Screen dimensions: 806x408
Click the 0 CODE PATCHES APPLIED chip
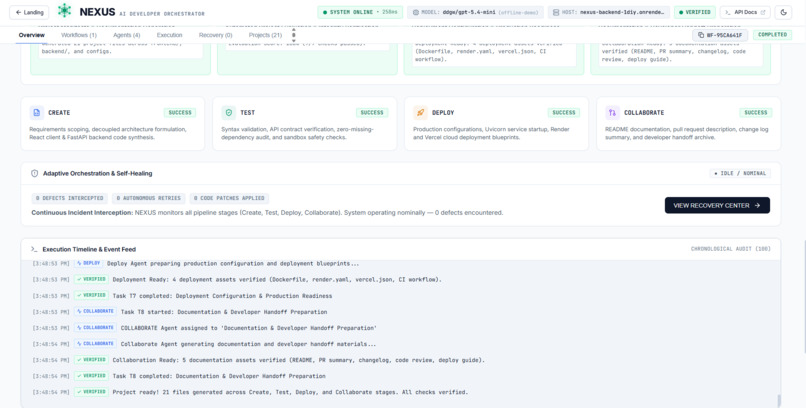[x=229, y=198]
